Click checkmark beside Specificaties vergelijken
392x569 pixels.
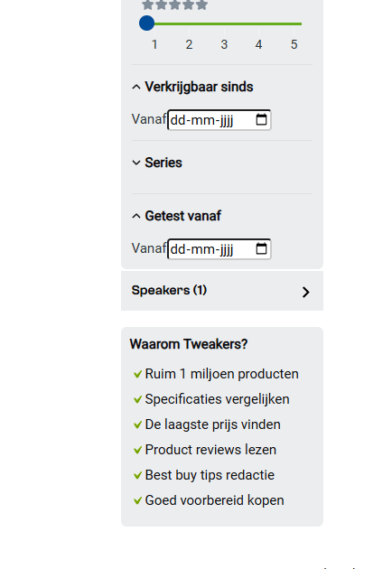point(137,399)
